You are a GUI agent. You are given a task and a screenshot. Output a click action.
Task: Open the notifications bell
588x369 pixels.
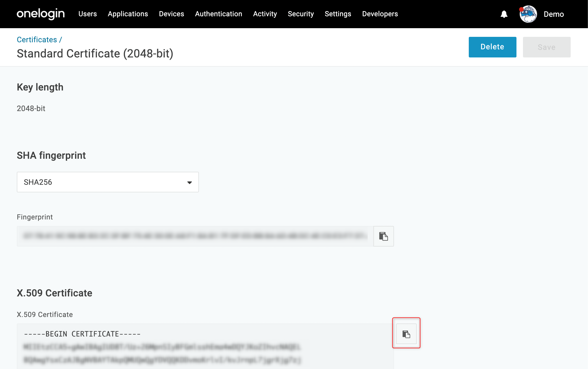click(504, 14)
